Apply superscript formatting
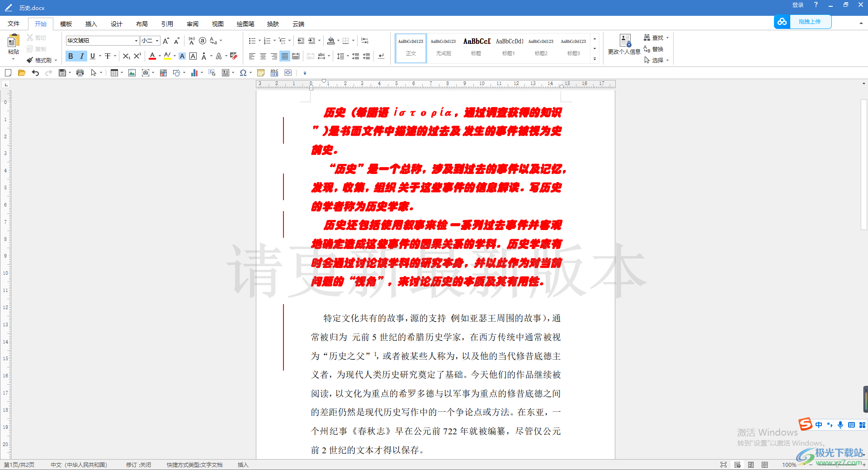Image resolution: width=868 pixels, height=470 pixels. coord(137,56)
